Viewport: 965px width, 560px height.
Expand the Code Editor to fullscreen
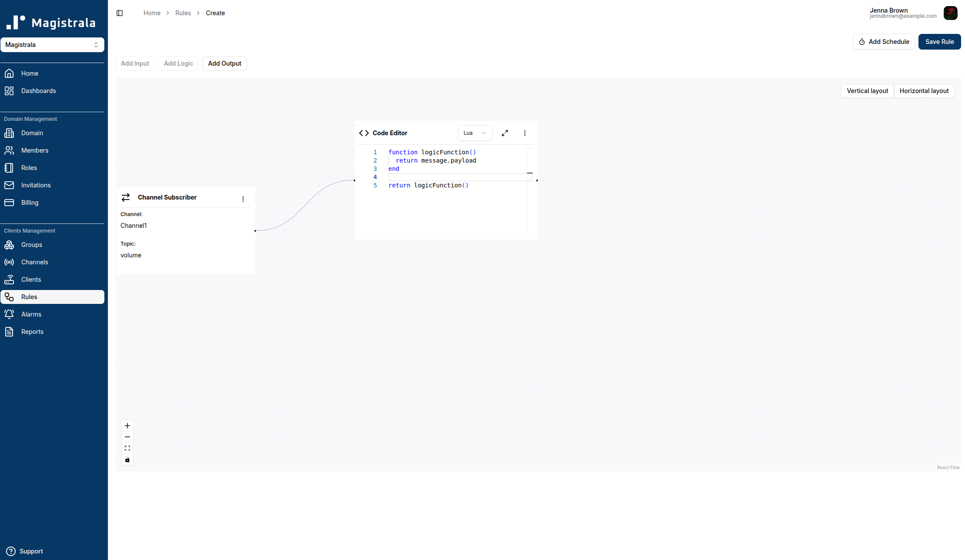click(x=504, y=133)
